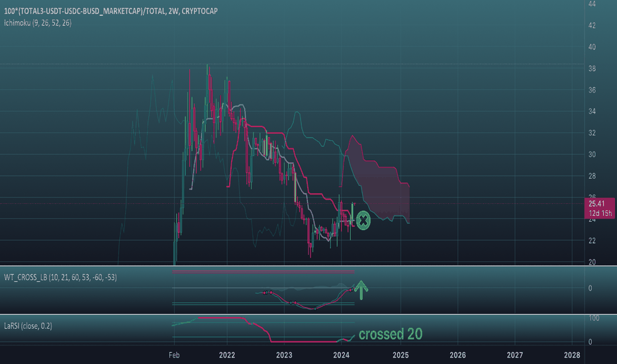Click the current price label 25.41
The width and height of the screenshot is (617, 364).
click(596, 204)
